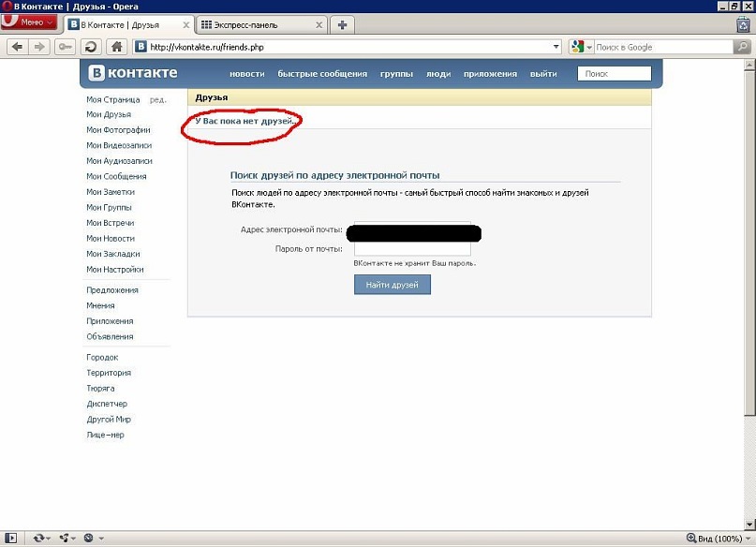Switch to the Экспресс-панель tab
Image resolution: width=756 pixels, height=547 pixels.
[261, 25]
